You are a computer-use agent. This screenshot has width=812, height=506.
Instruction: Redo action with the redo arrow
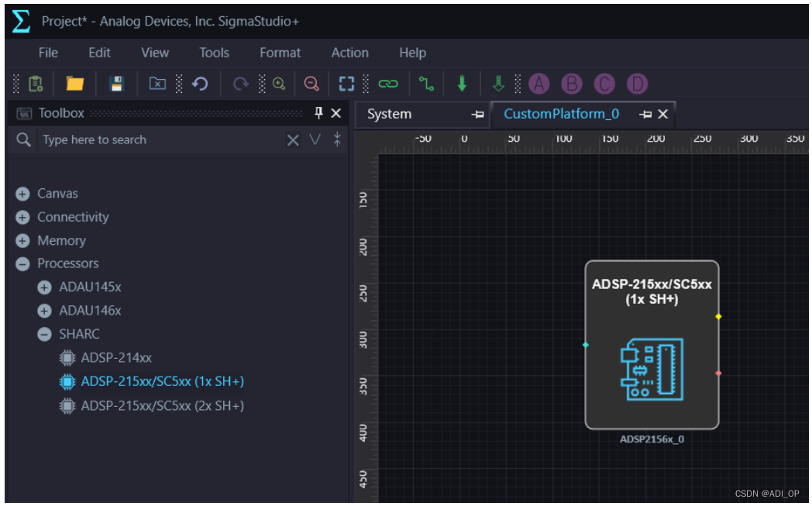pyautogui.click(x=241, y=84)
